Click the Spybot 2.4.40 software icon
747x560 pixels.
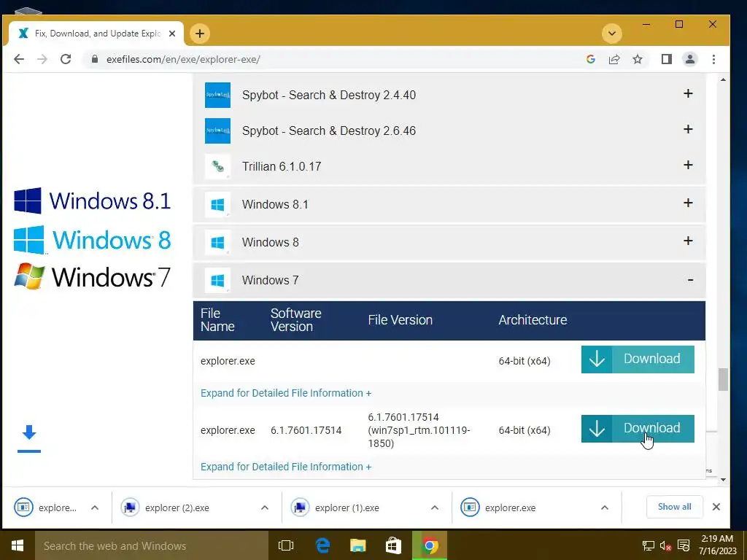pos(217,95)
